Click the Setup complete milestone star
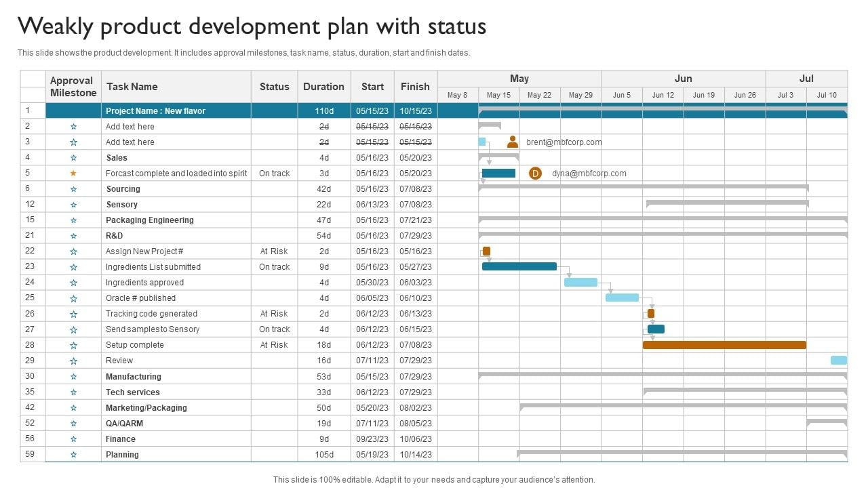868x488 pixels. pyautogui.click(x=73, y=345)
